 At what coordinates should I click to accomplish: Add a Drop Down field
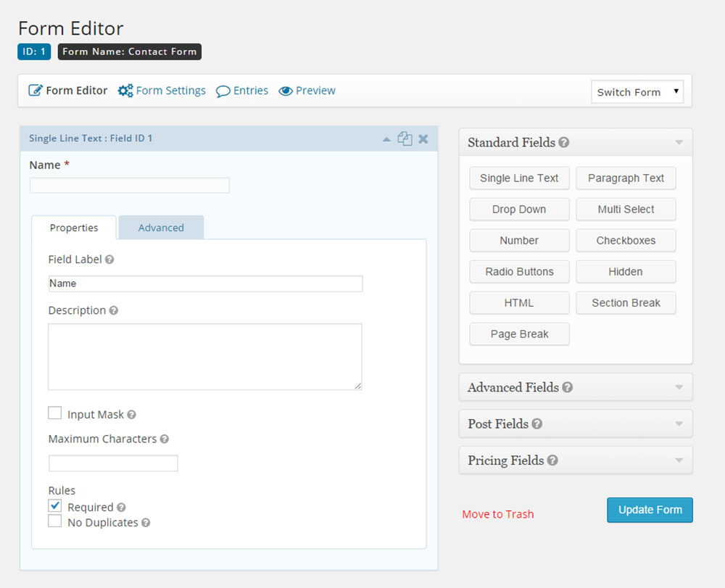pyautogui.click(x=519, y=210)
